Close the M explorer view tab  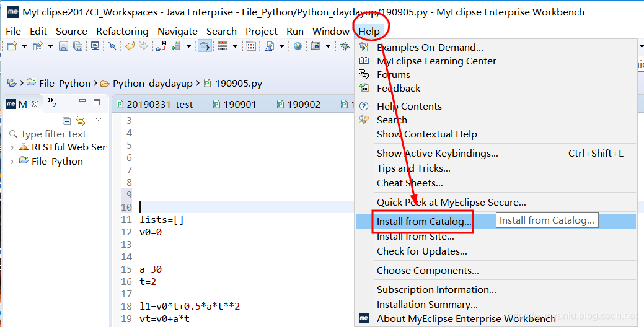[x=35, y=104]
